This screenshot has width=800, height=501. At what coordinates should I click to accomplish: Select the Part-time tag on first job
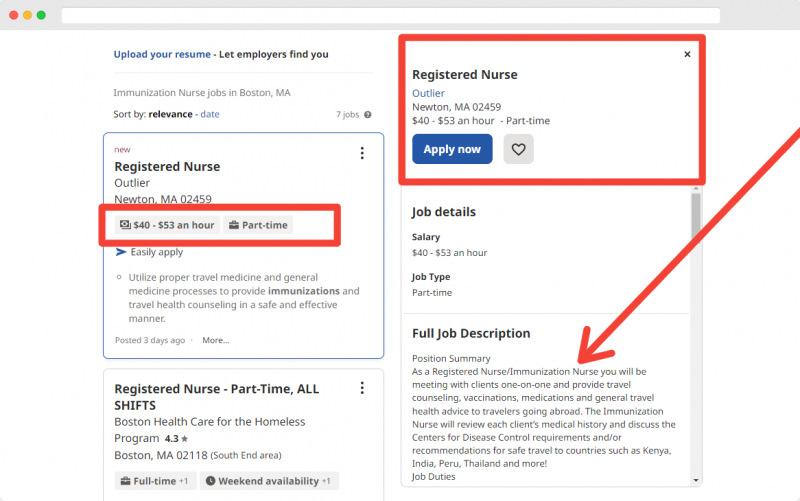point(258,225)
